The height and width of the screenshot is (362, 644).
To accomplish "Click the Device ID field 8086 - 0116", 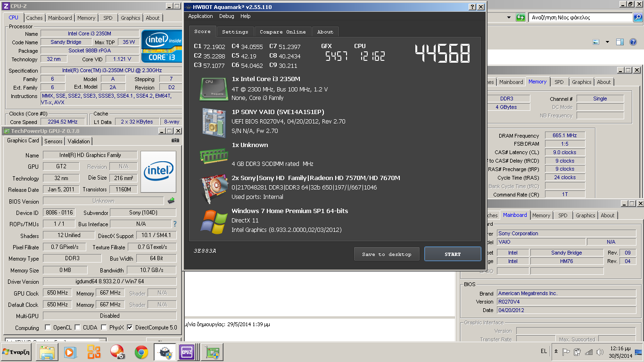I will 59,213.
